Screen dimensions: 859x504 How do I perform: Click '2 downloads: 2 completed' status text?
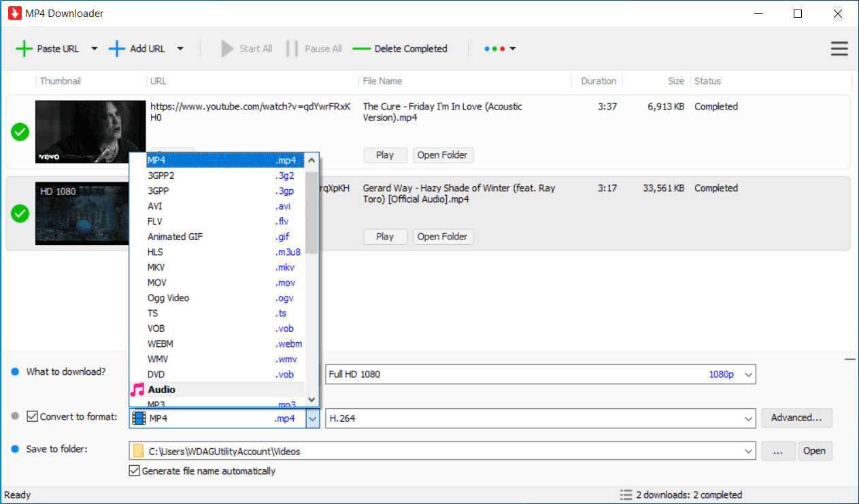(x=690, y=494)
